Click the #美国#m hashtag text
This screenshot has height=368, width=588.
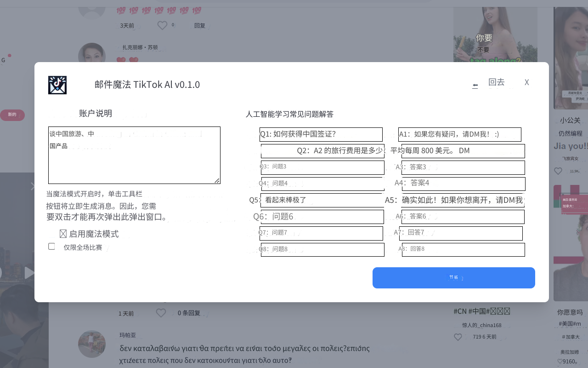point(570,324)
